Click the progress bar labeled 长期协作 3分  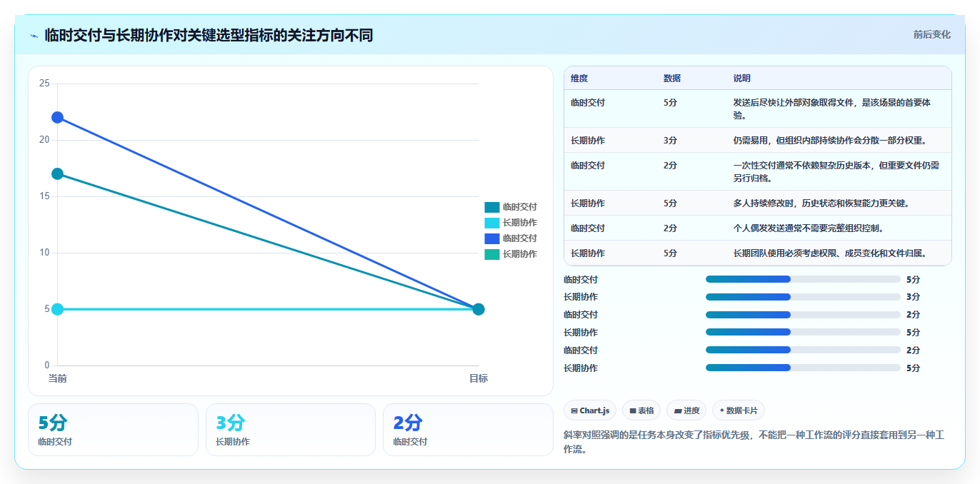(803, 297)
